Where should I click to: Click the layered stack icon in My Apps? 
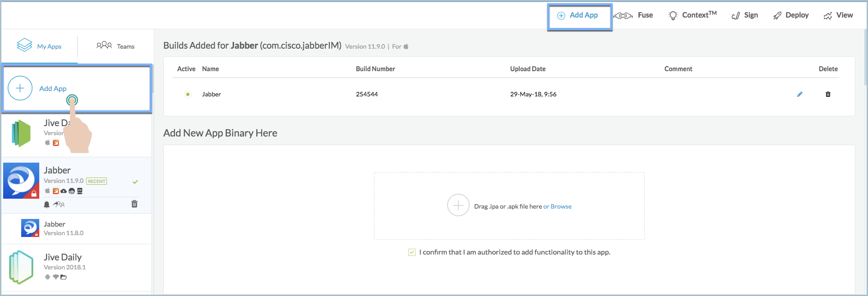(x=25, y=45)
